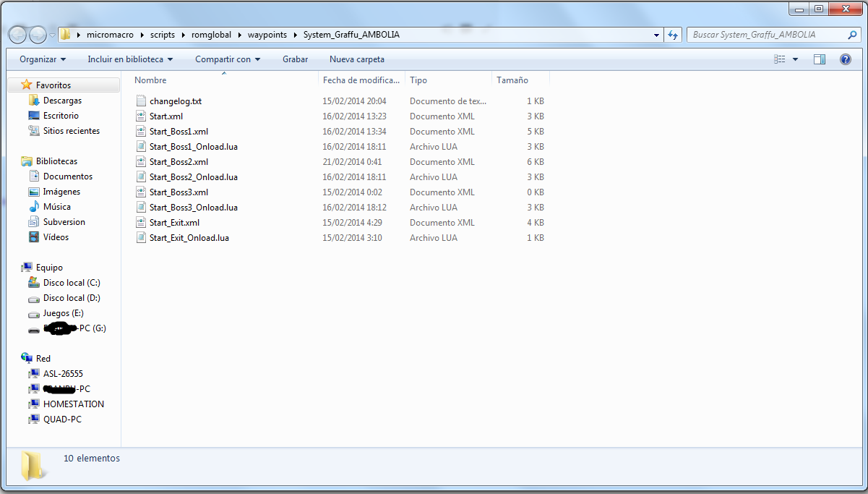Toggle the preview pane icon
The image size is (868, 494).
[819, 59]
